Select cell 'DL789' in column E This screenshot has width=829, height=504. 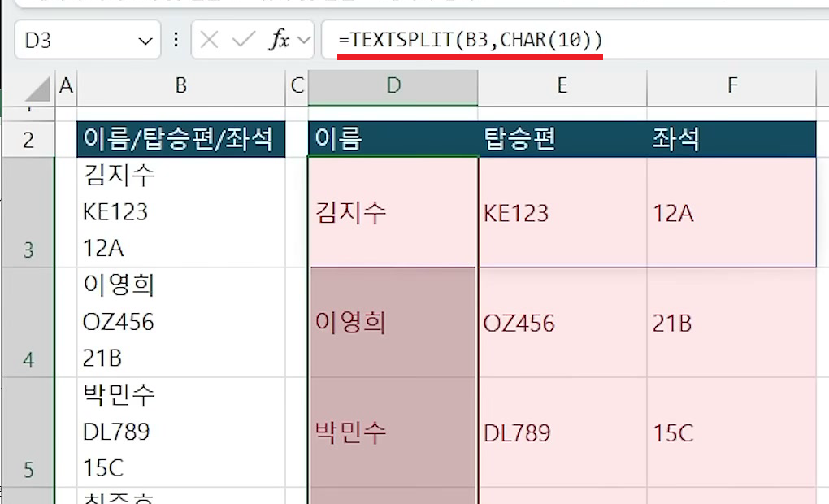(562, 432)
